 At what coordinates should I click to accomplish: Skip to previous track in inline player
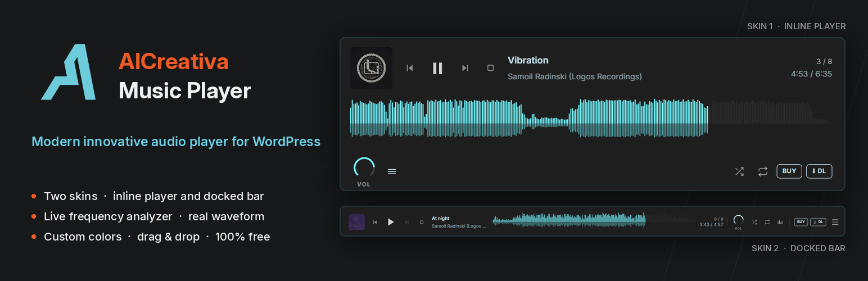(x=410, y=68)
